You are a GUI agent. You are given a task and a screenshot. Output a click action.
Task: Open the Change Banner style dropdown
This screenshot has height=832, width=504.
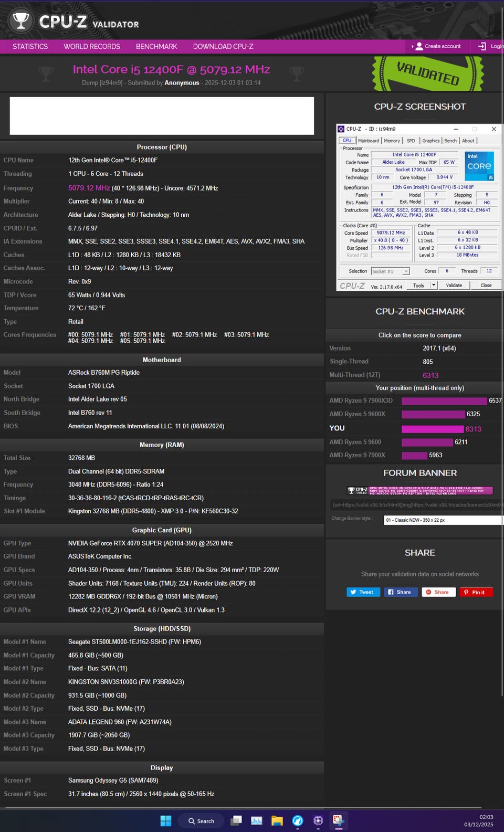[443, 520]
